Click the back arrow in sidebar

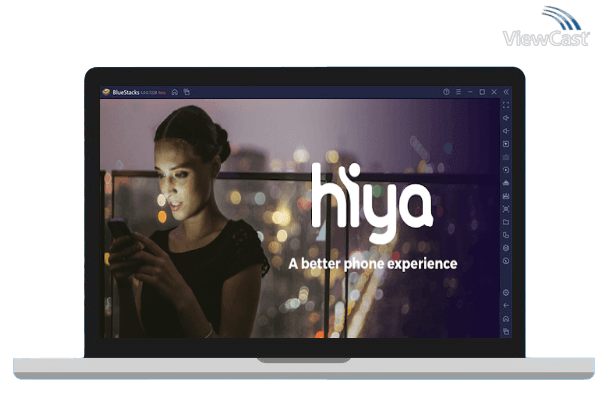(x=506, y=306)
